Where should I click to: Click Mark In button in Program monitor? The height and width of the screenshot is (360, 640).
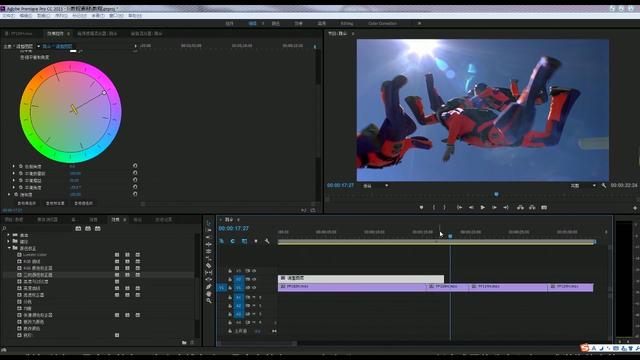[x=433, y=207]
